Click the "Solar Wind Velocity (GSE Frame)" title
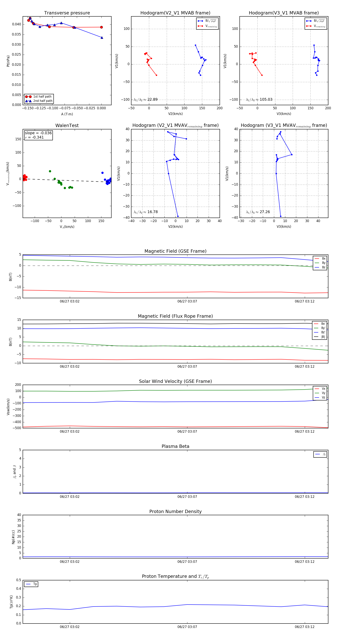 (175, 381)
